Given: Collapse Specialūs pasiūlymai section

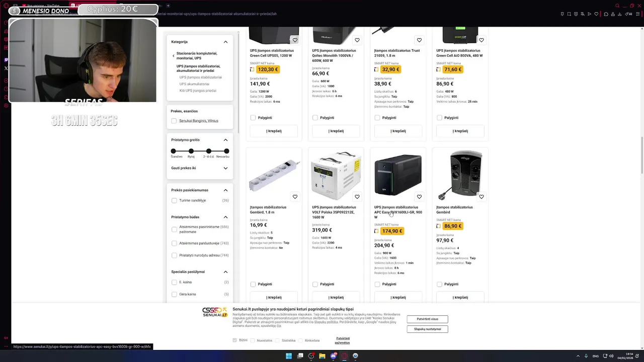Looking at the screenshot, I should pos(225,272).
